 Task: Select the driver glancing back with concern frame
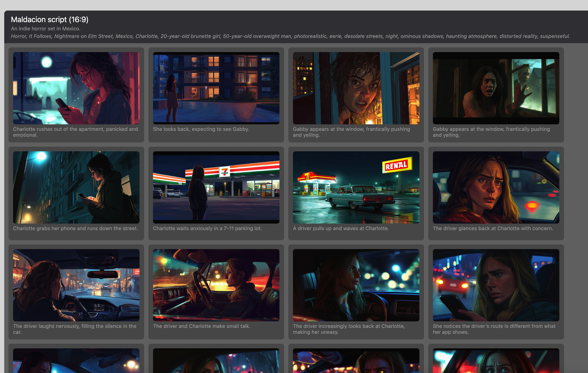[x=496, y=188]
